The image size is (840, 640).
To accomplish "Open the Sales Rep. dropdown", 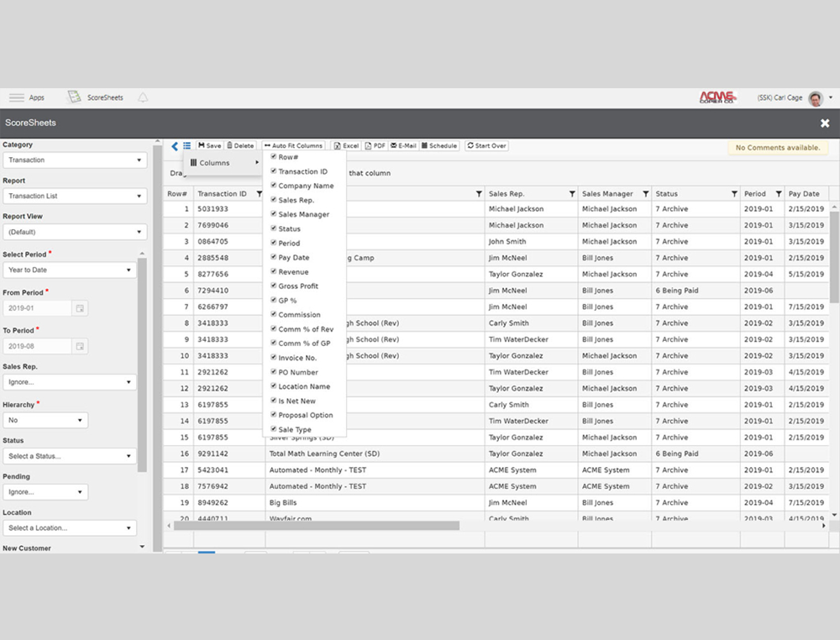I will pyautogui.click(x=70, y=382).
